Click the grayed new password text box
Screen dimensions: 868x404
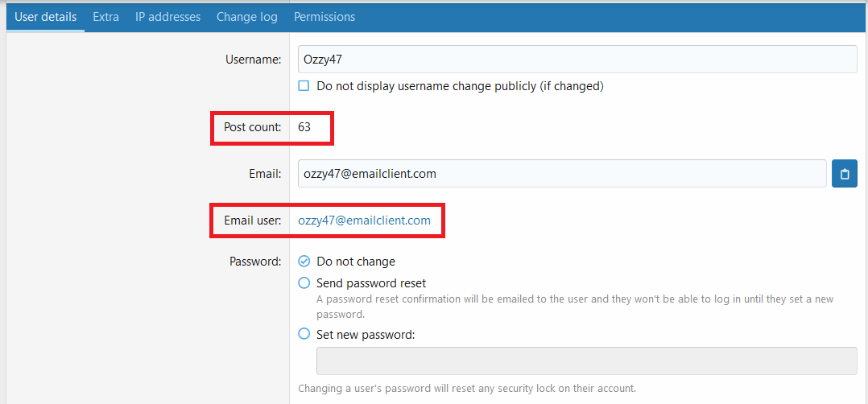586,361
